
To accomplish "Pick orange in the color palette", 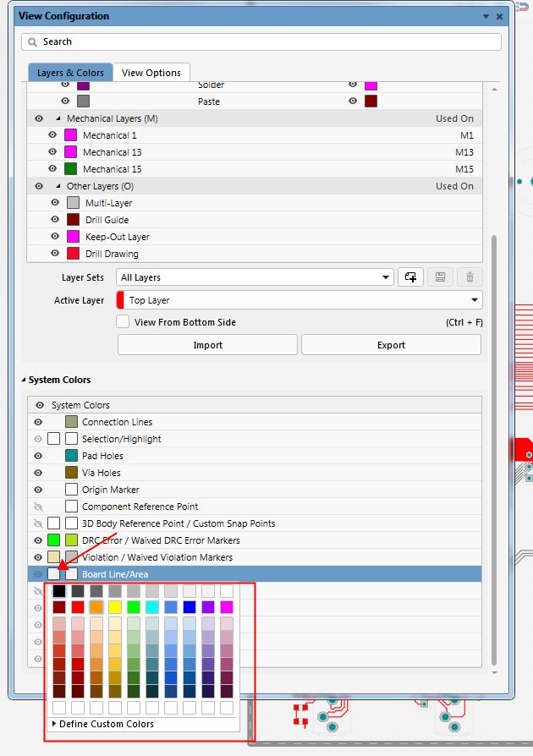I will pos(96,607).
